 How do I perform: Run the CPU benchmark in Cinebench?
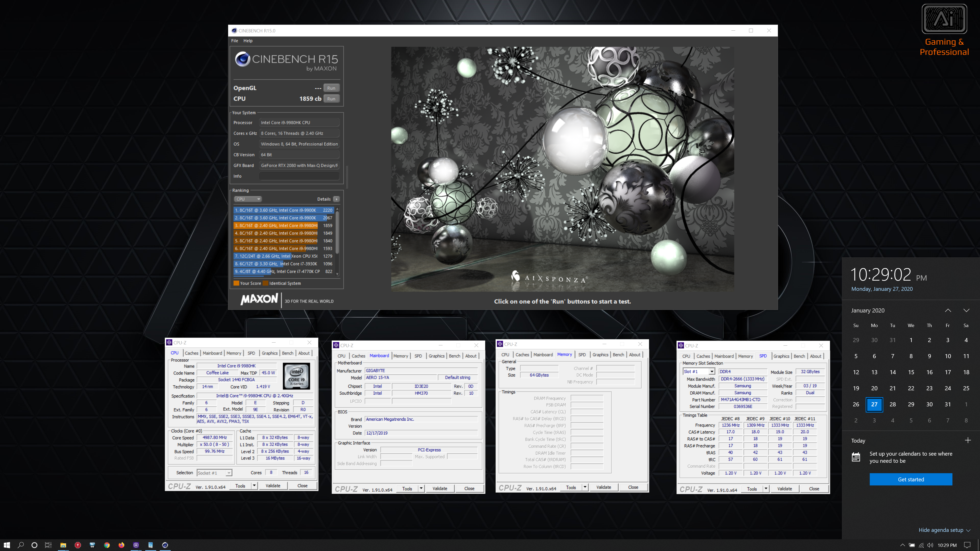pyautogui.click(x=331, y=98)
